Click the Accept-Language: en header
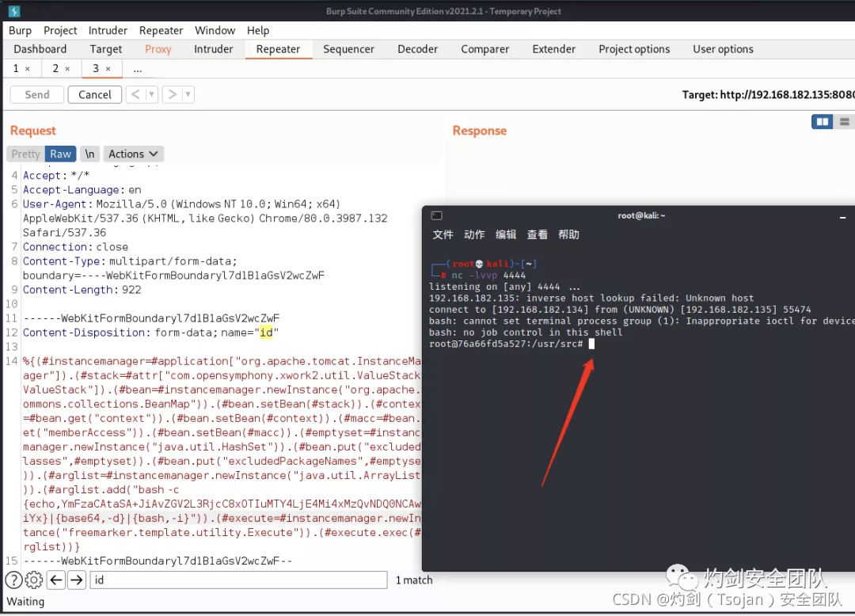This screenshot has width=855, height=616. pos(82,190)
